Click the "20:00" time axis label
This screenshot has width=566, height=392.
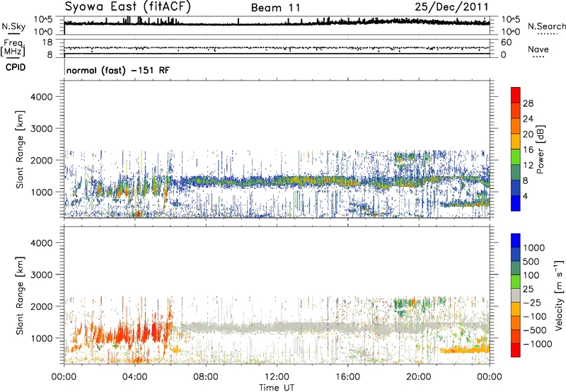[418, 377]
